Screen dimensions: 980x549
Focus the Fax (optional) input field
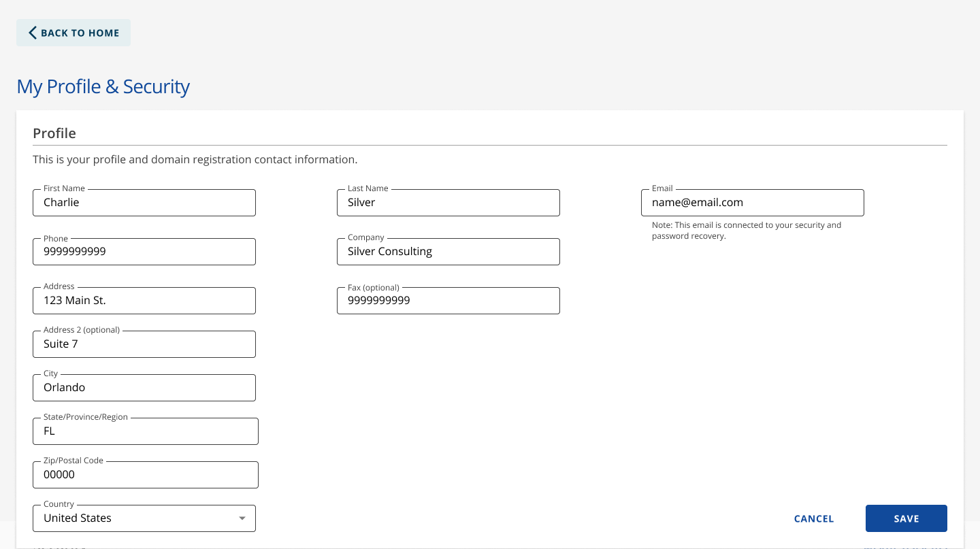[448, 301]
